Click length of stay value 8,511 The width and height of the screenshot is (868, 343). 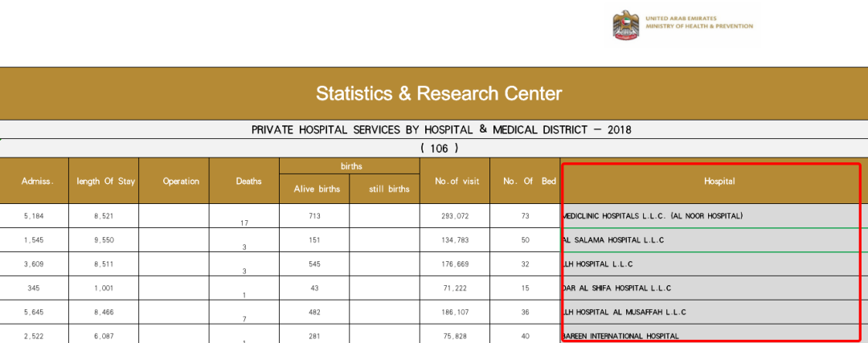(x=104, y=264)
